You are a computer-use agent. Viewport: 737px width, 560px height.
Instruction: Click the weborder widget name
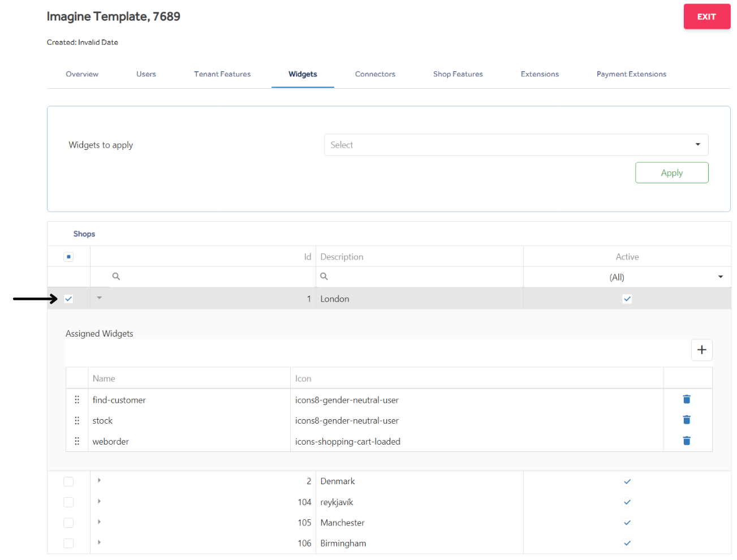111,441
